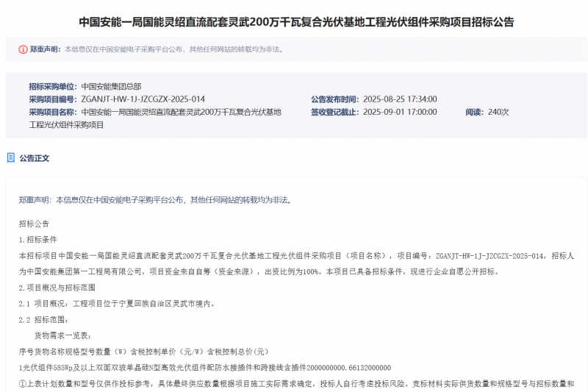
Task: Click the 1.招标条件 heading
Action: click(x=37, y=240)
